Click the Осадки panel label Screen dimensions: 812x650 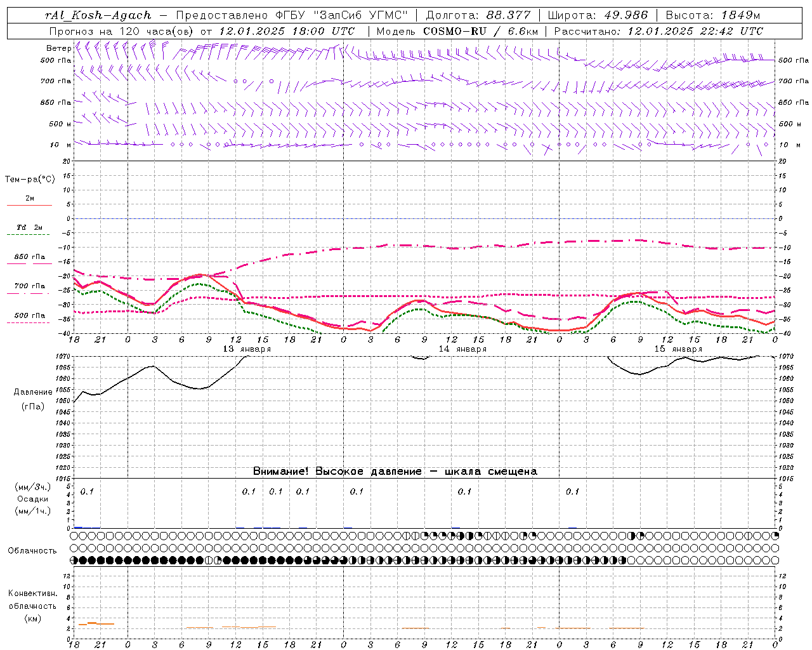(33, 500)
